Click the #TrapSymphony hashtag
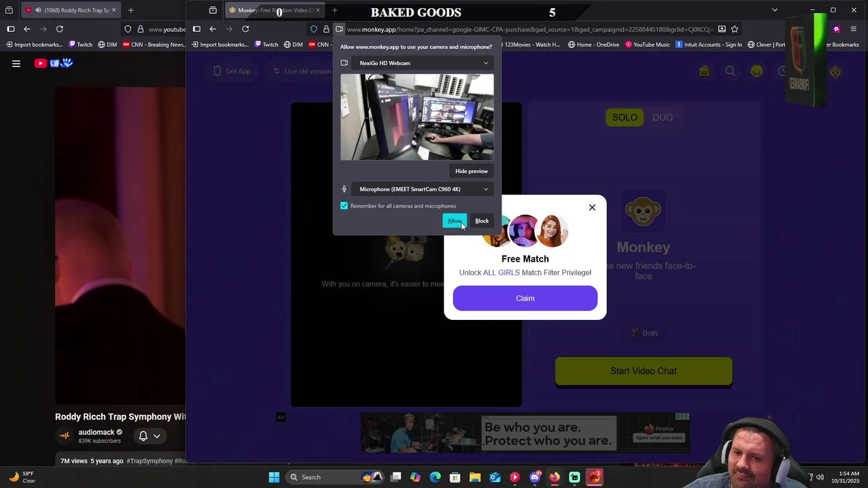This screenshot has height=488, width=868. [151, 461]
